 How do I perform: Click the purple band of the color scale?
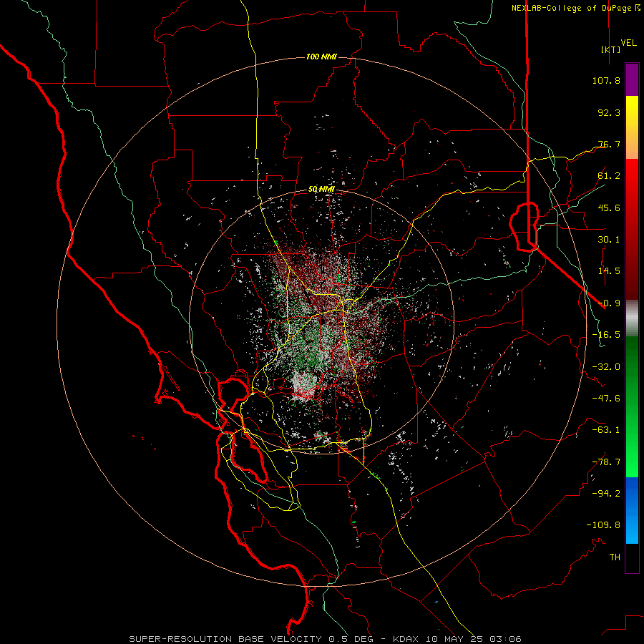point(632,80)
